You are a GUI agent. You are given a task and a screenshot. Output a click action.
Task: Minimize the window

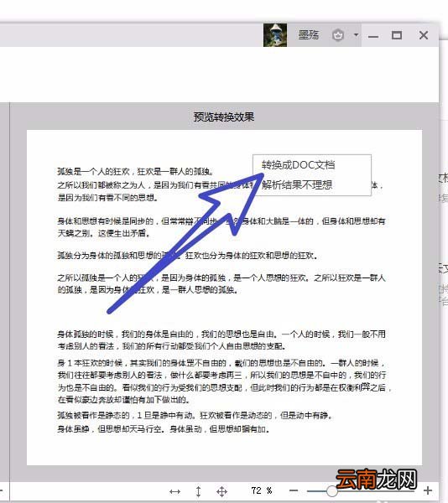coord(372,37)
